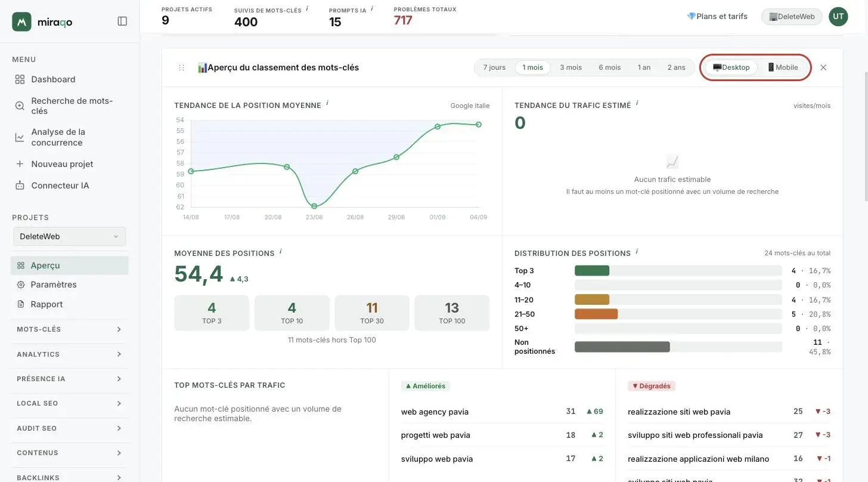The image size is (868, 482).
Task: Create Nouveau projet via plus icon
Action: 20,164
